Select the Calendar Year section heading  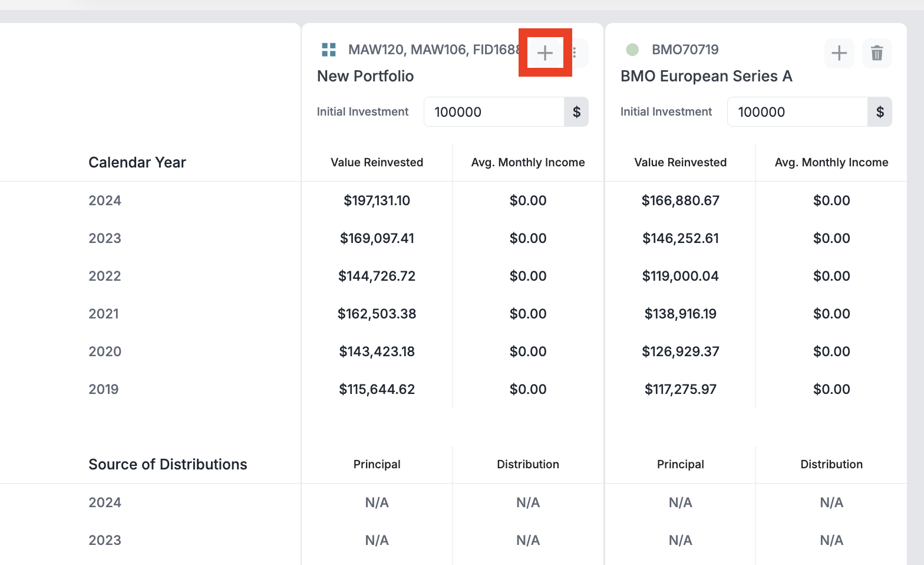137,162
